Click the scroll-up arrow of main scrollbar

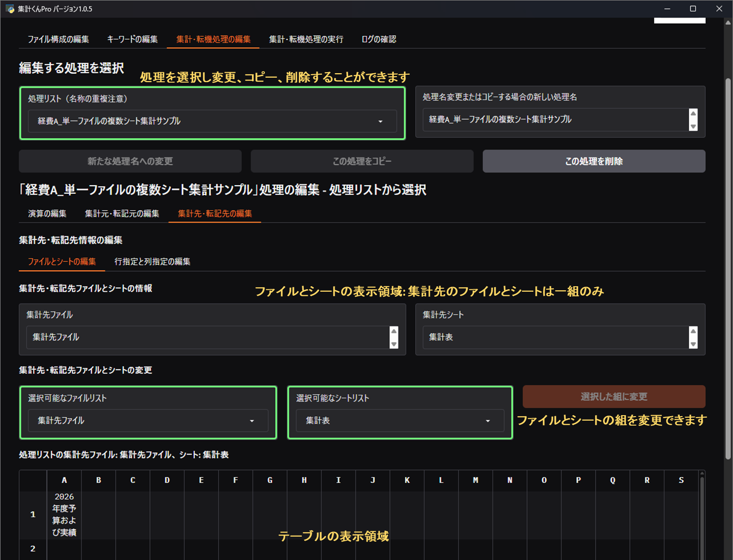click(728, 22)
